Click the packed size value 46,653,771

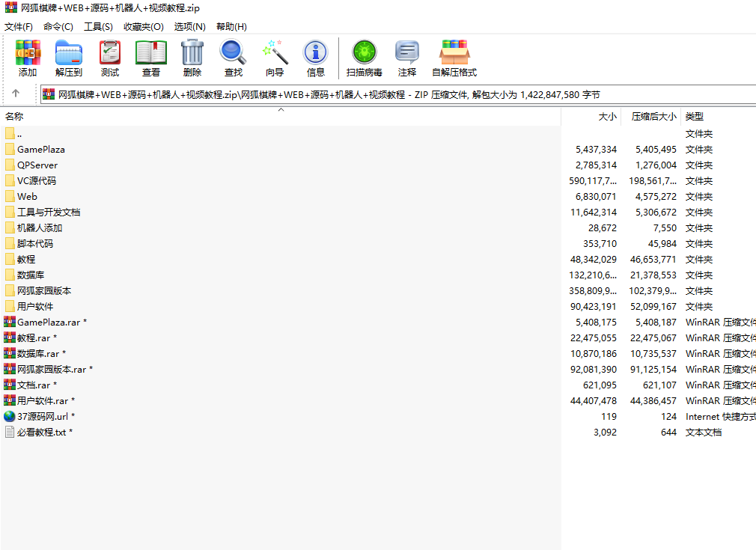tap(653, 260)
